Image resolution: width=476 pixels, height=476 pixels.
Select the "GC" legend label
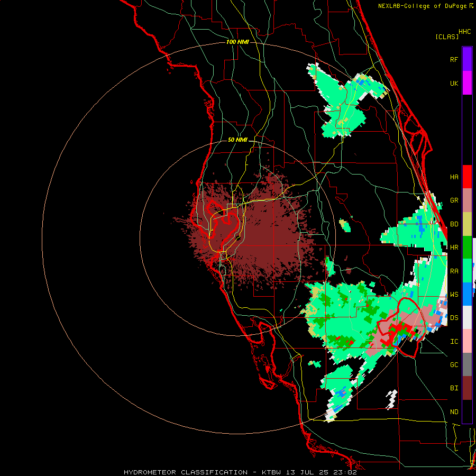click(454, 365)
